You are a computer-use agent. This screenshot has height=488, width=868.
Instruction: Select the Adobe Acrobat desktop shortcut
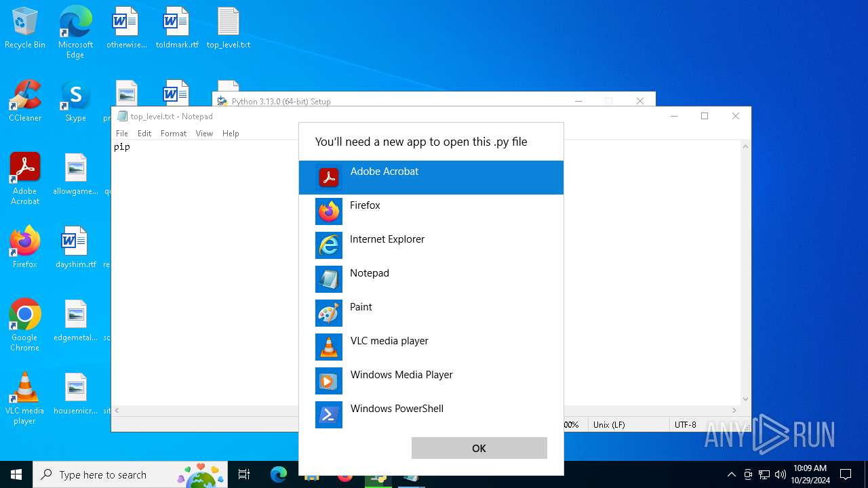click(25, 179)
